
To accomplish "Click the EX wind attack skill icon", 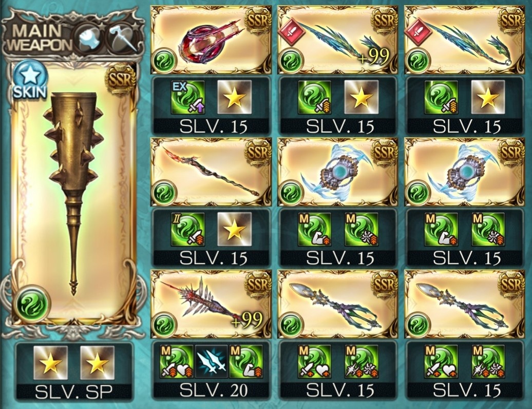I will [188, 98].
